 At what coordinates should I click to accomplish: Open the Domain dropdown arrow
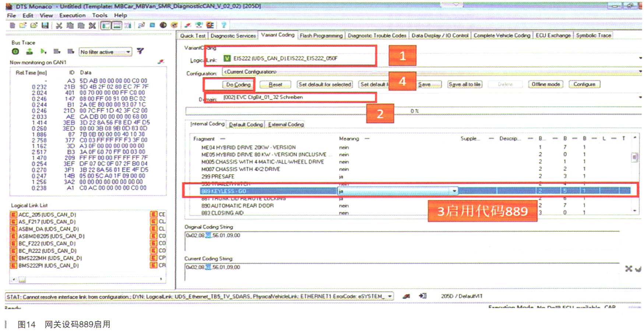[x=641, y=97]
